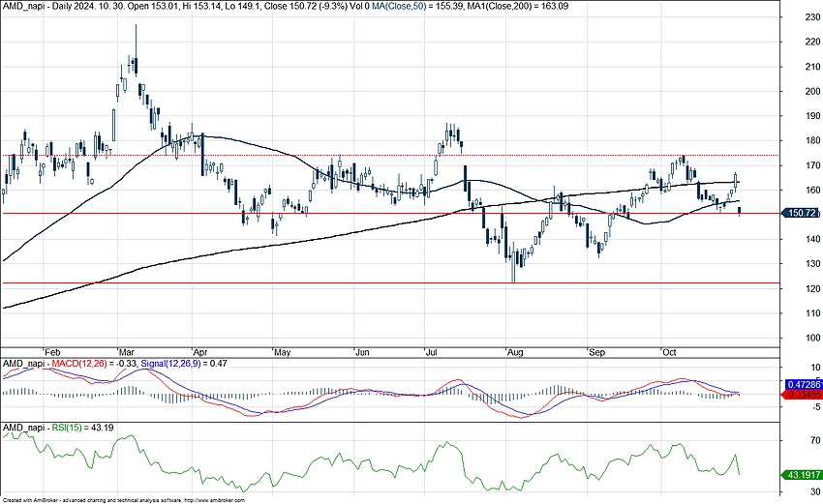Click the Signal(12,26,9) = 0.47 legend text
This screenshot has width=823, height=504.
click(185, 363)
